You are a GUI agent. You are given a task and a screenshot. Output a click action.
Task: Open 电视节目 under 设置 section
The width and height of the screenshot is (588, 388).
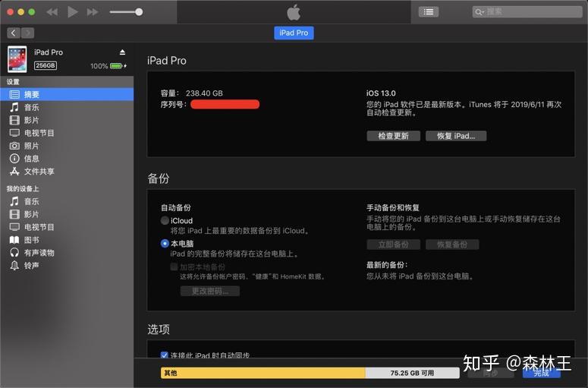[67, 133]
